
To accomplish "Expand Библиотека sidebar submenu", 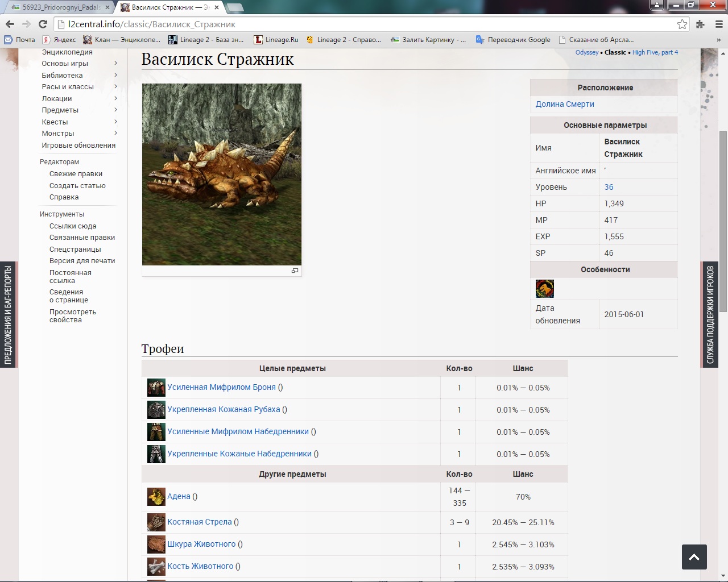I will (x=115, y=75).
